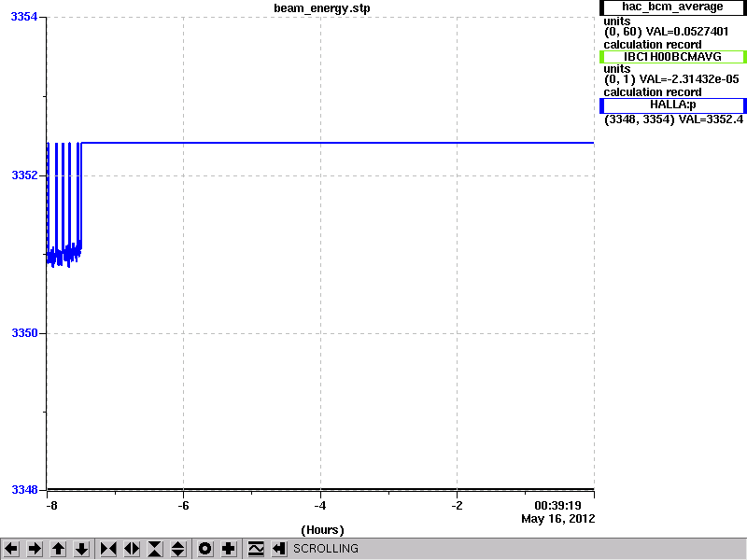Click the -6 hours x-axis label
747x560 pixels.
click(183, 505)
